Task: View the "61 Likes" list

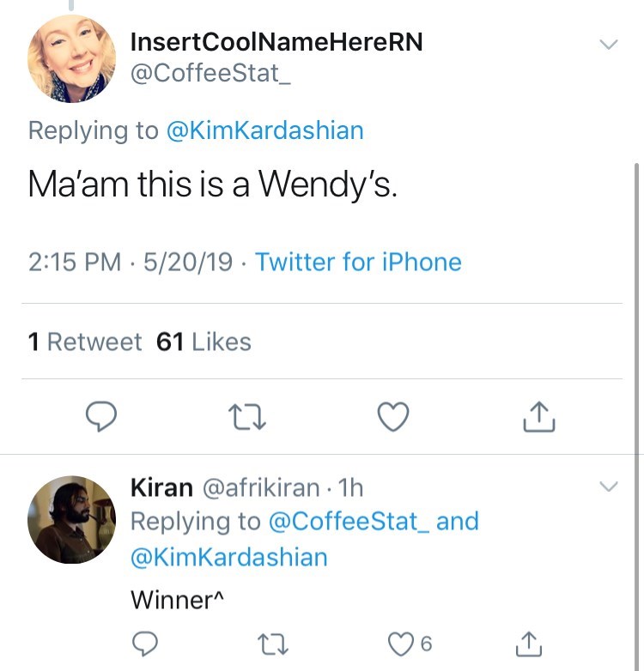Action: click(x=204, y=342)
